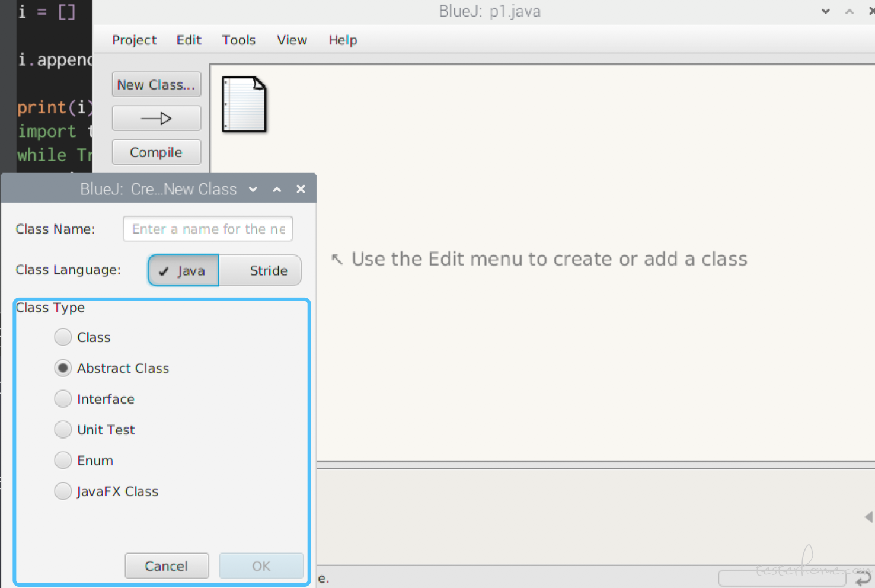Viewport: 875px width, 588px height.
Task: Click the Compile button
Action: 157,152
